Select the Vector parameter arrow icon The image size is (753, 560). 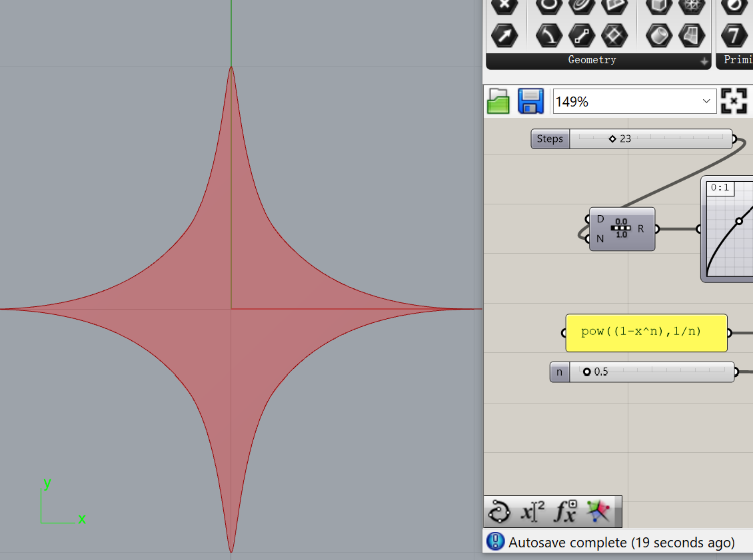504,35
